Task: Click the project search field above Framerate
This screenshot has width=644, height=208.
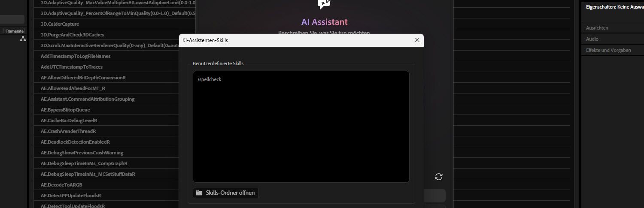Action: 12,19
